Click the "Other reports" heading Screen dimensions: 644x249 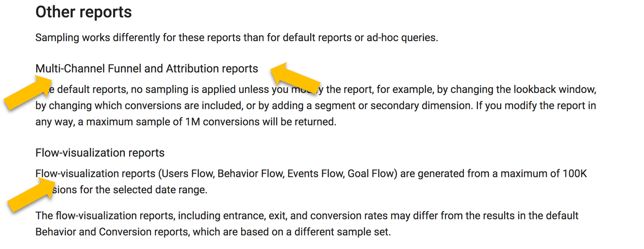(83, 12)
